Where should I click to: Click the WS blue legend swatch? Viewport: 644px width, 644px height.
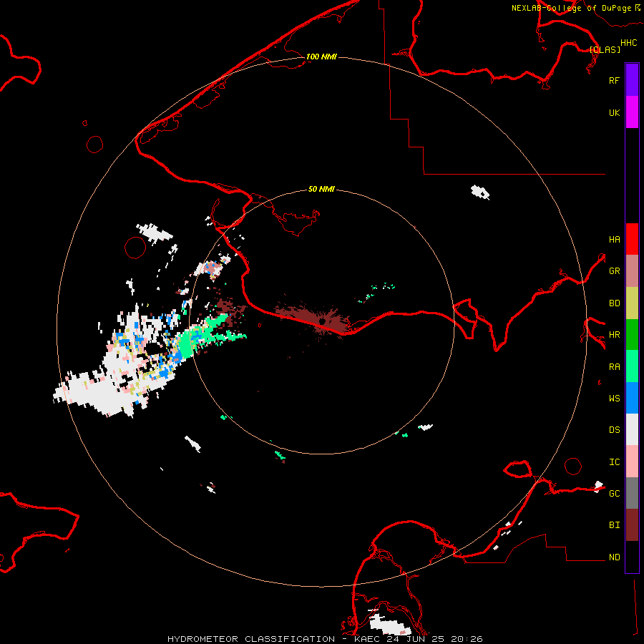coord(632,398)
